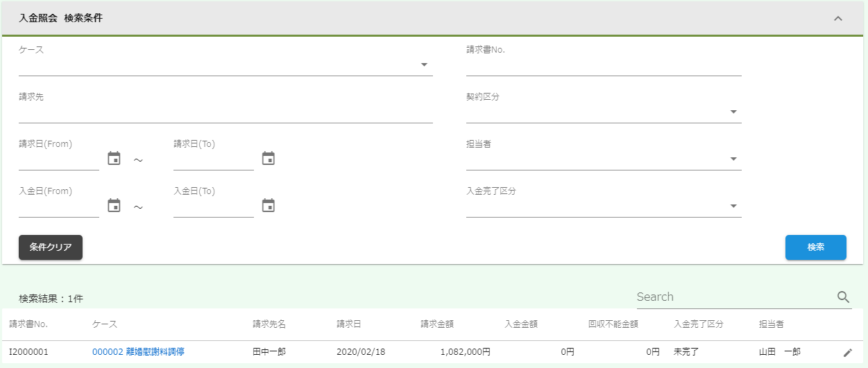The image size is (868, 368).
Task: Click the 検索結果:1件 label
Action: pos(51,299)
